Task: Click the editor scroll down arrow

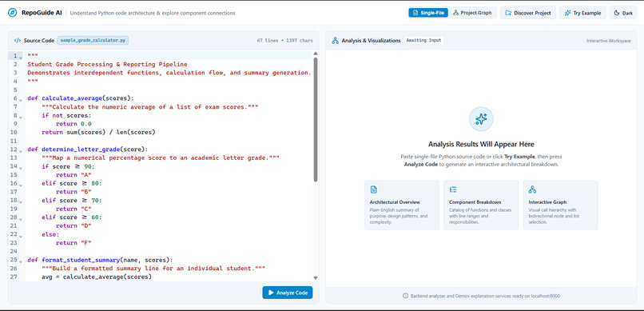Action: [x=316, y=278]
